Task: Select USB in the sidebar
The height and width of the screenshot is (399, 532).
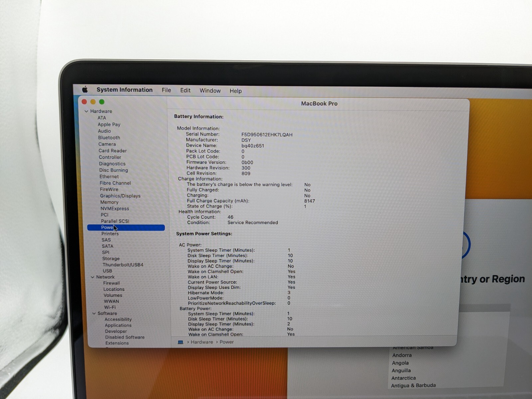Action: click(x=107, y=271)
